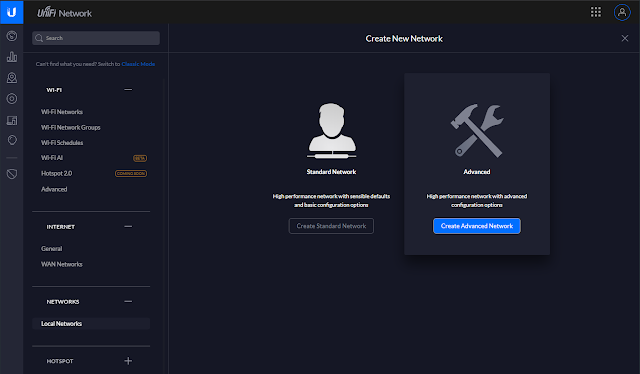The height and width of the screenshot is (374, 640).
Task: Click Create Standard Network button
Action: tap(331, 226)
